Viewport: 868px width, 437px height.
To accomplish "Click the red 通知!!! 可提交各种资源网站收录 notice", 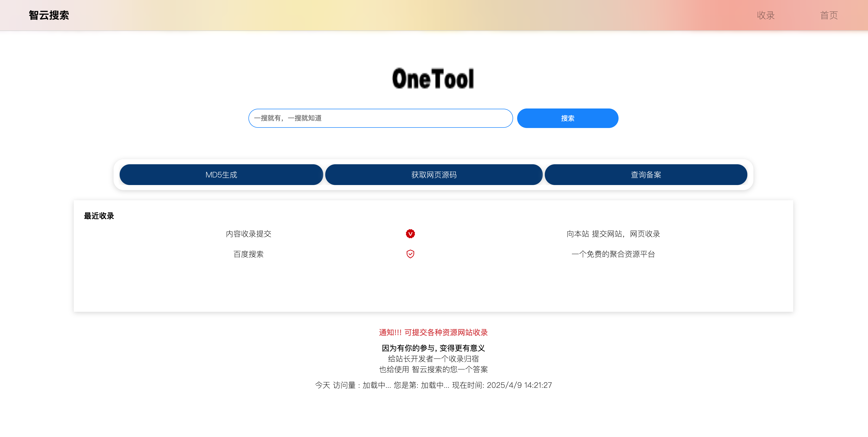I will (x=433, y=332).
